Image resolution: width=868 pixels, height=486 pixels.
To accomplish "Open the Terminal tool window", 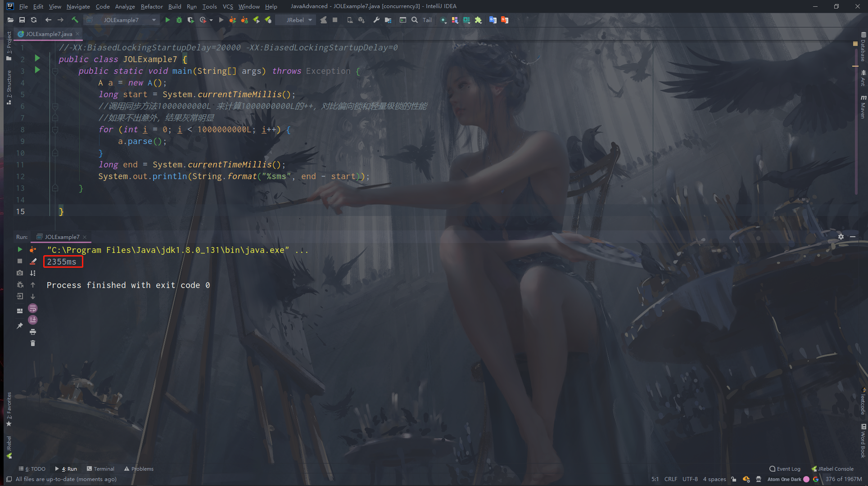I will 100,468.
